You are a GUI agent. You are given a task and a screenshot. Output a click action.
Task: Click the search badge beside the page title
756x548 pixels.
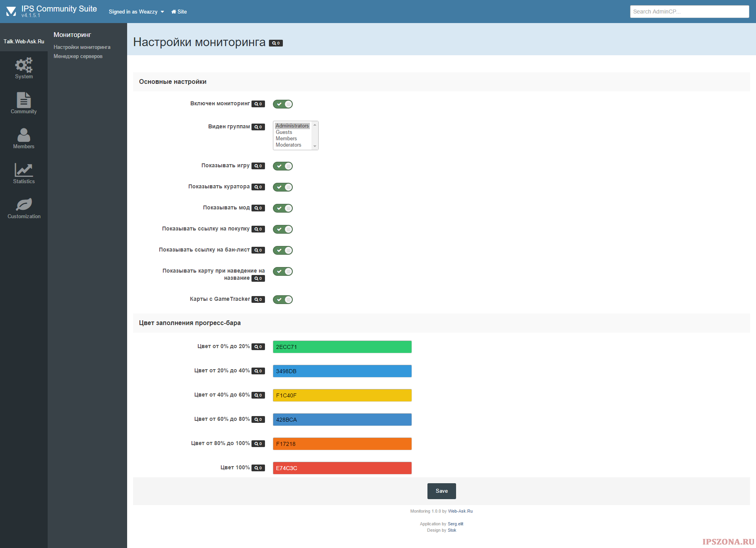coord(276,43)
